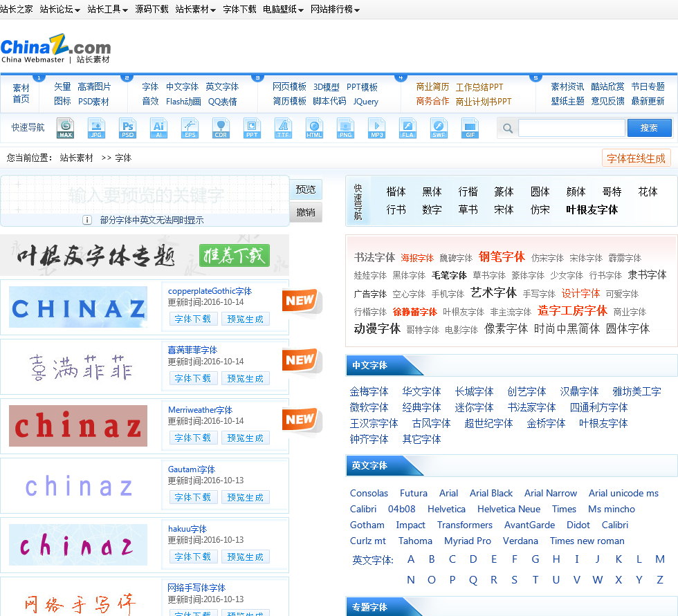Click the JPG file type icon
The width and height of the screenshot is (678, 616).
[x=96, y=128]
